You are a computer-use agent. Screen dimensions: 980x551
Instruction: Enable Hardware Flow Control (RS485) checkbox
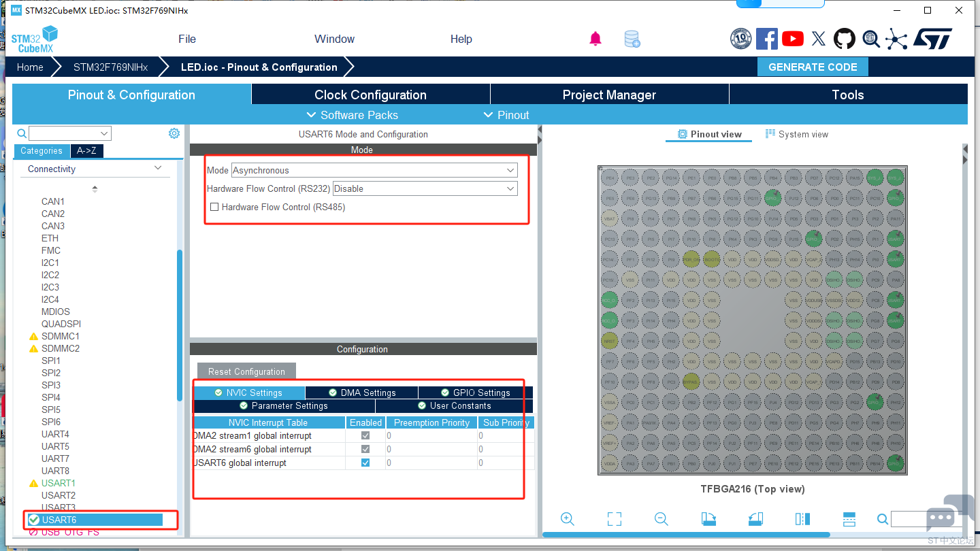(214, 207)
